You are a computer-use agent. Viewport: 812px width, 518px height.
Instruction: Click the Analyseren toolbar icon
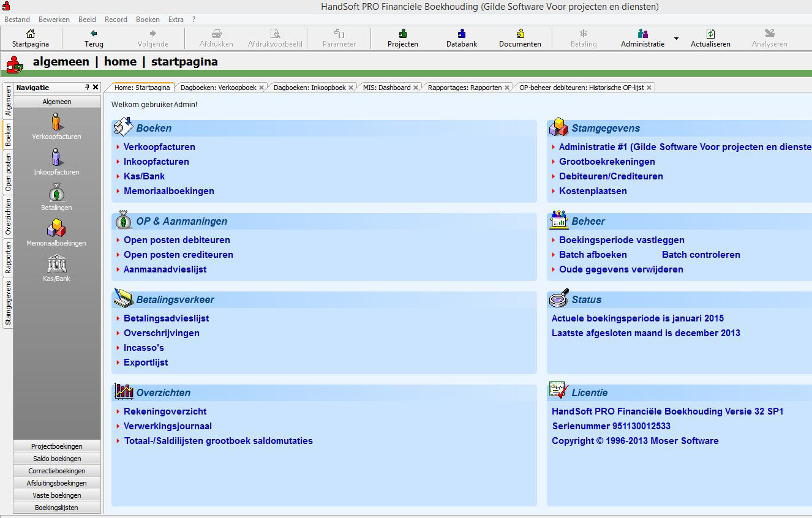(770, 34)
